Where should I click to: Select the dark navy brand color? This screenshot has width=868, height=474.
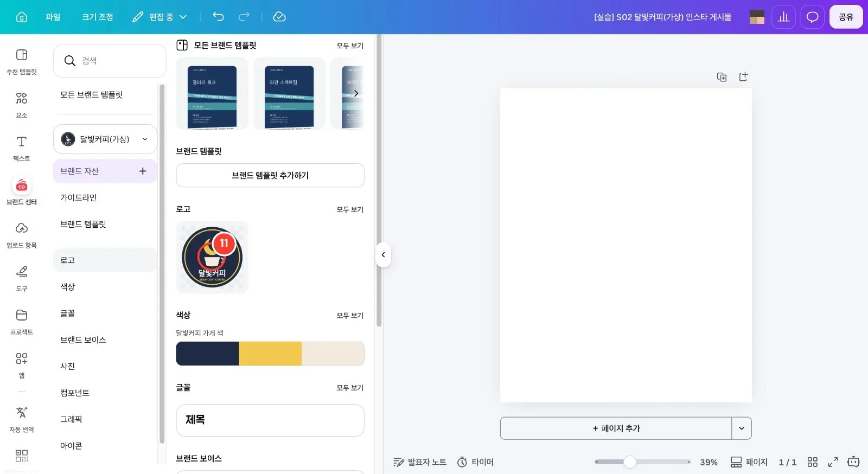[207, 354]
